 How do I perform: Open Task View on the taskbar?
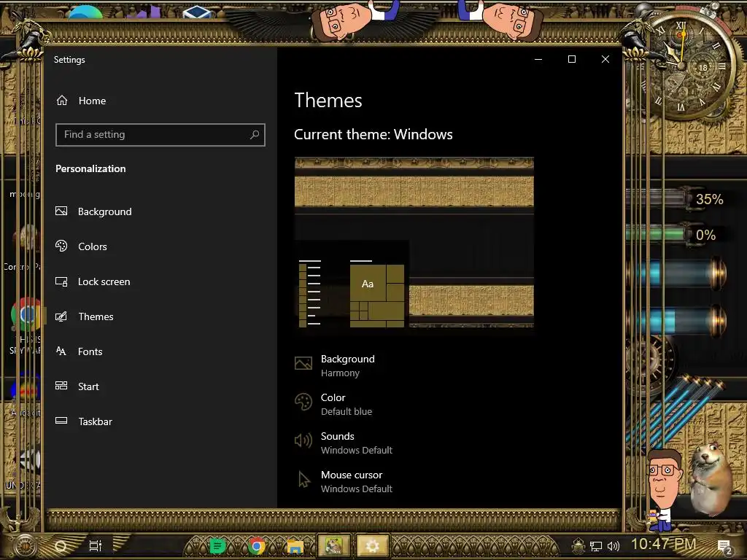[x=96, y=545]
